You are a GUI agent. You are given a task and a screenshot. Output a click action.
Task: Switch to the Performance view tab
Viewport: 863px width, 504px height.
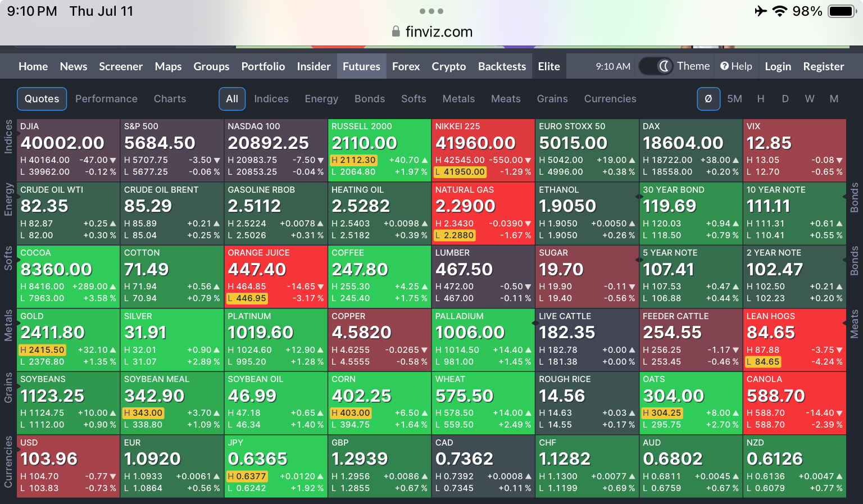click(106, 99)
